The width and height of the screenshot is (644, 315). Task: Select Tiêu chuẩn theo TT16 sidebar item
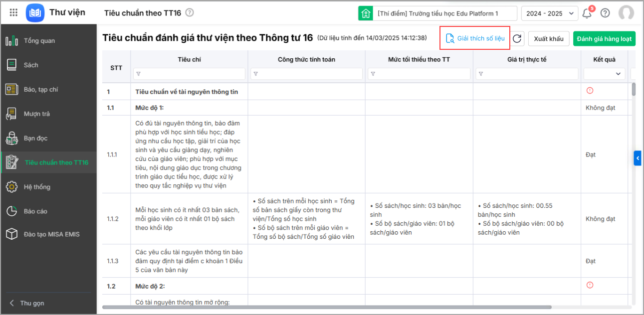pos(48,162)
